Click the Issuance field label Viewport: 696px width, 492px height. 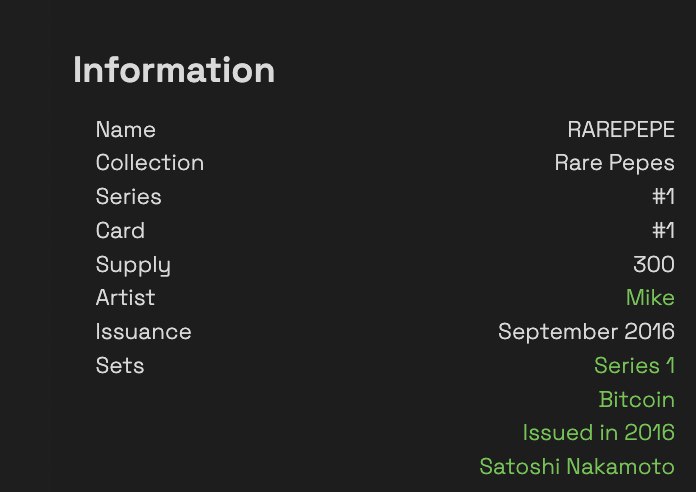click(143, 332)
